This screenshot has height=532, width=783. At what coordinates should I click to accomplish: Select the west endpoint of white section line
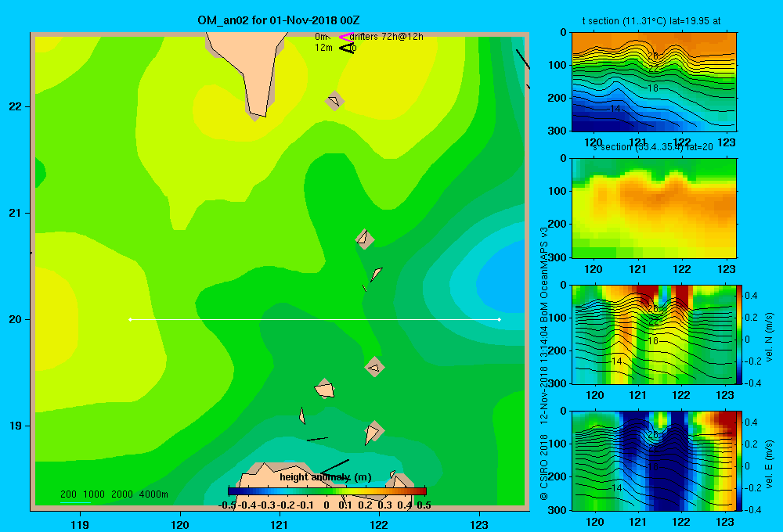(x=130, y=319)
